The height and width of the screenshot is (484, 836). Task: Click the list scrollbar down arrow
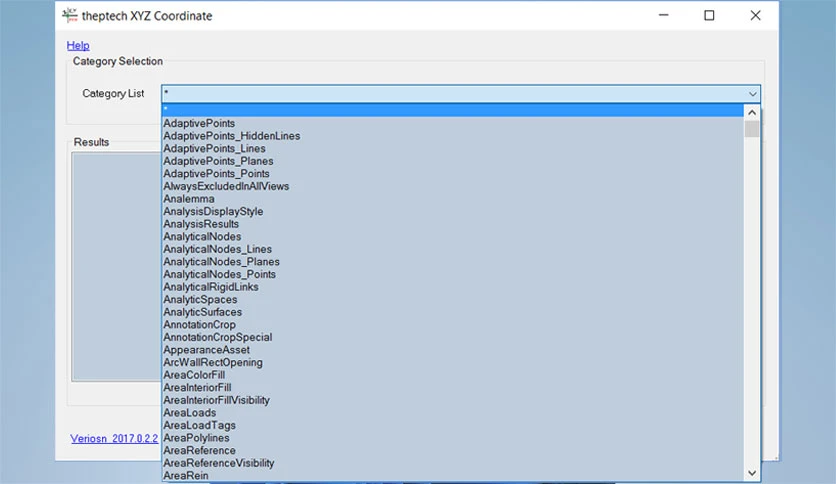coord(752,473)
